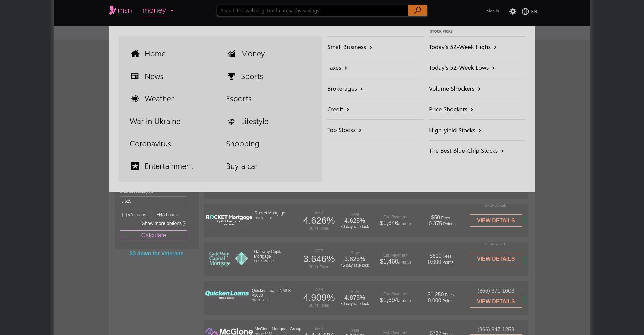This screenshot has width=644, height=335.
Task: Select Volume Shockers
Action: 455,89
